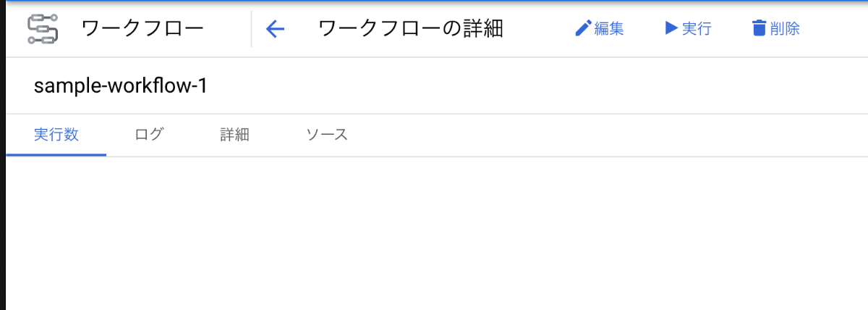Screen dimensions: 868x310
Task: Show the 詳細 tab
Action: pyautogui.click(x=235, y=135)
